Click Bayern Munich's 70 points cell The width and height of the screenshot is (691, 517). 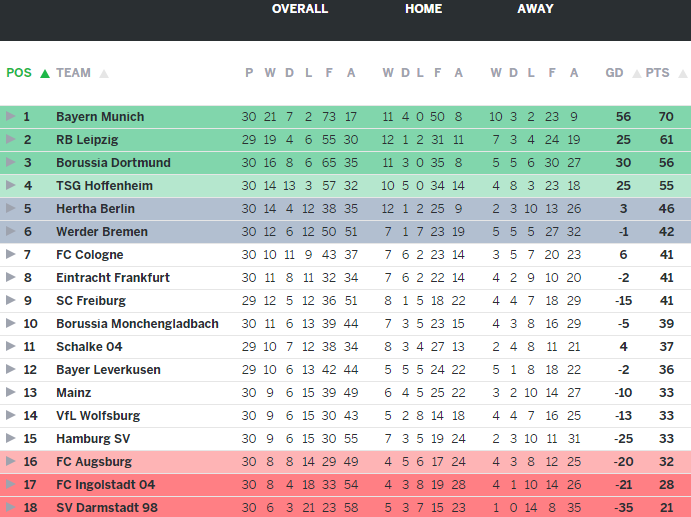[x=666, y=117]
